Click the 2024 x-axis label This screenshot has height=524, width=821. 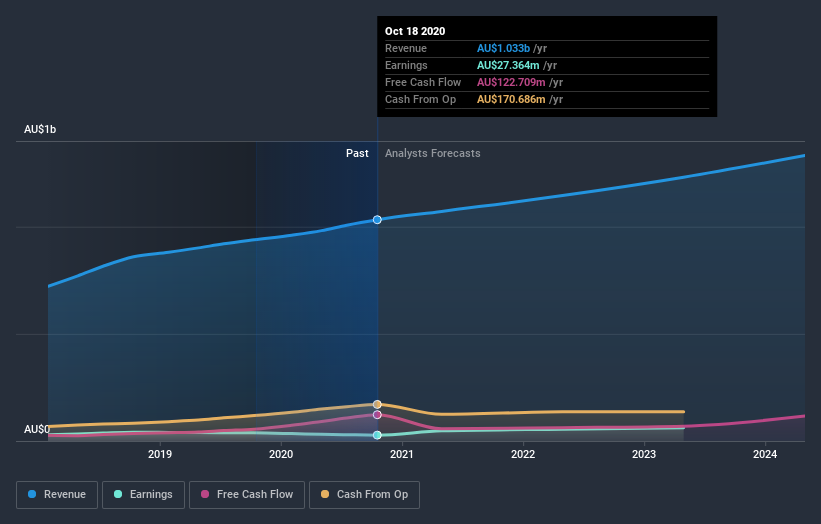765,454
